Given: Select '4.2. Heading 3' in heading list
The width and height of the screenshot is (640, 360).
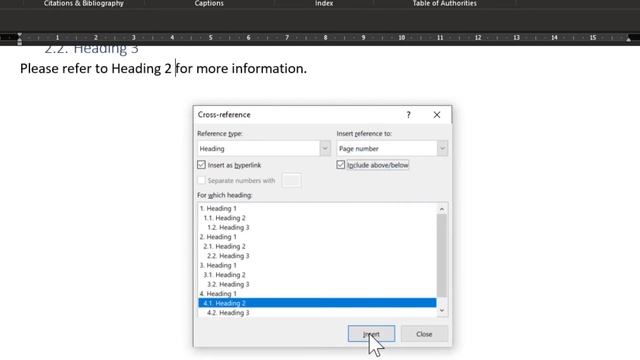Looking at the screenshot, I should pyautogui.click(x=317, y=313).
